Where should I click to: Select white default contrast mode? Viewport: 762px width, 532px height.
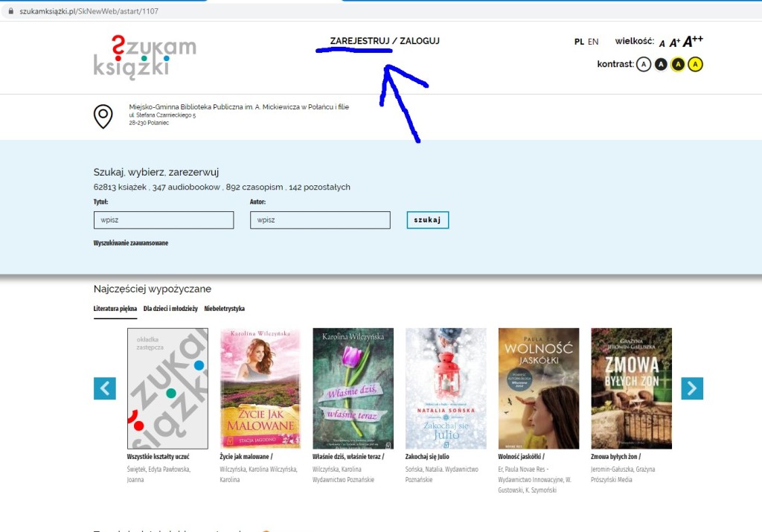click(644, 65)
